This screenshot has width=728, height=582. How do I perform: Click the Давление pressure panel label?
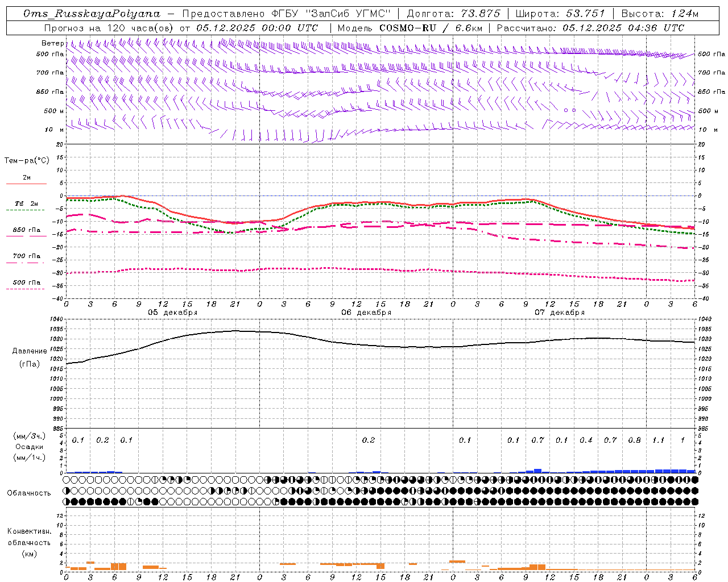30,351
